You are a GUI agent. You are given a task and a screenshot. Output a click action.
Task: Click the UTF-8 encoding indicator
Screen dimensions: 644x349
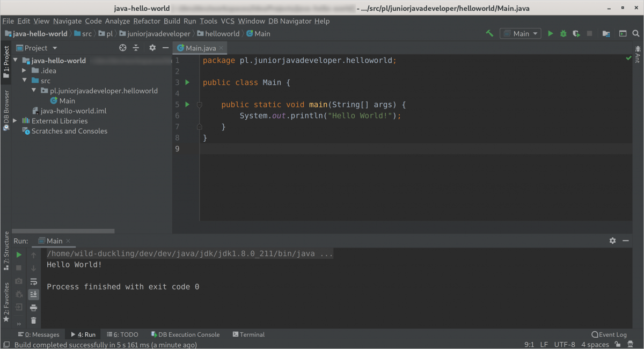(x=565, y=344)
